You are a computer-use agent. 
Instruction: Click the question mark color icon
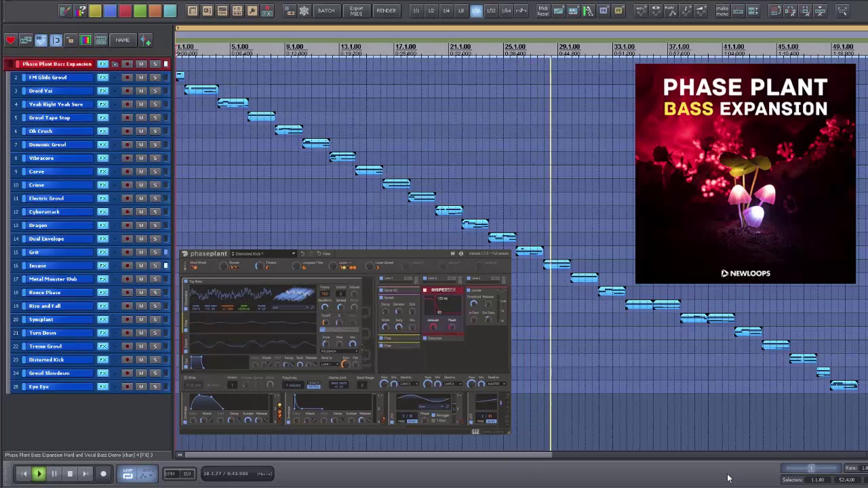point(81,11)
